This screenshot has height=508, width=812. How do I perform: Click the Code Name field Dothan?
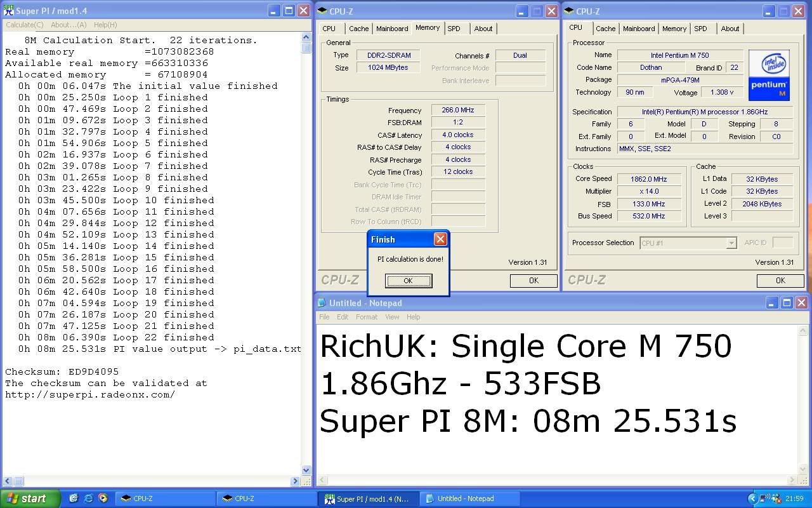651,67
